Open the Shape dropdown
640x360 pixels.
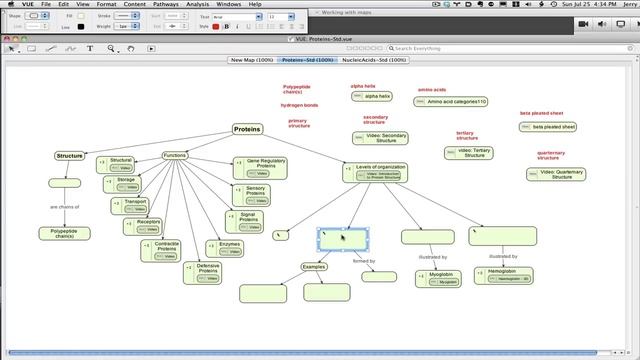pyautogui.click(x=37, y=16)
